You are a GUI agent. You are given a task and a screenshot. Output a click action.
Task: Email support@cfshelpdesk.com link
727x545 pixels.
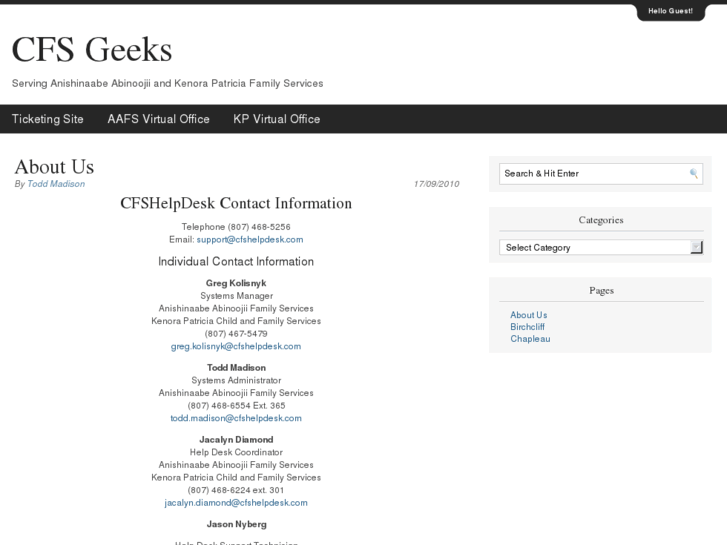(250, 240)
